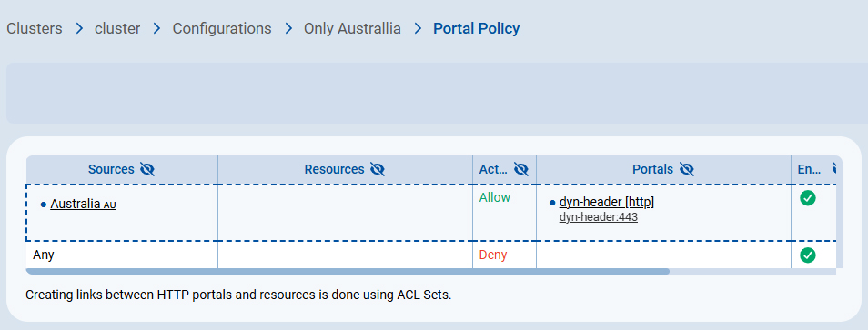Hide the Resources column with its eye icon
The height and width of the screenshot is (330, 868).
pyautogui.click(x=378, y=169)
